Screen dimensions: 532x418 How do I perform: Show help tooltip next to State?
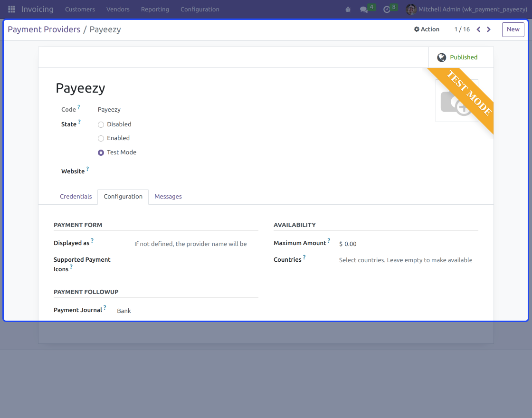[x=79, y=122]
